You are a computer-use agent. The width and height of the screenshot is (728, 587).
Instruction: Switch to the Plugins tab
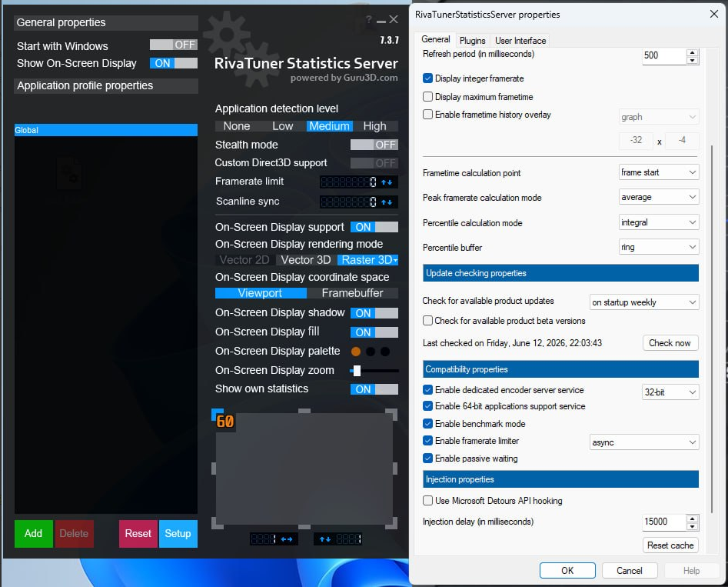(x=472, y=41)
